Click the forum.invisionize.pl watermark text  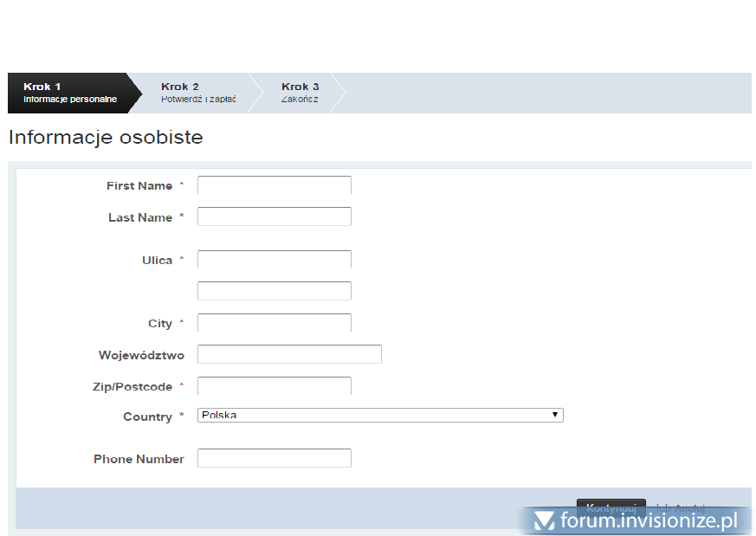649,520
